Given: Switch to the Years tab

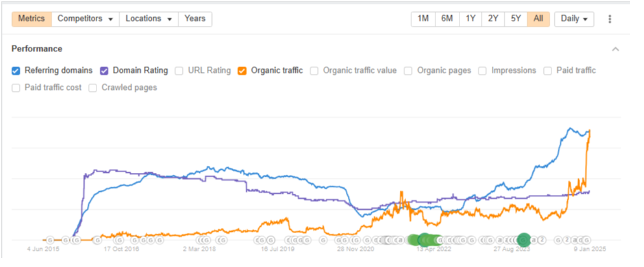Looking at the screenshot, I should point(195,19).
